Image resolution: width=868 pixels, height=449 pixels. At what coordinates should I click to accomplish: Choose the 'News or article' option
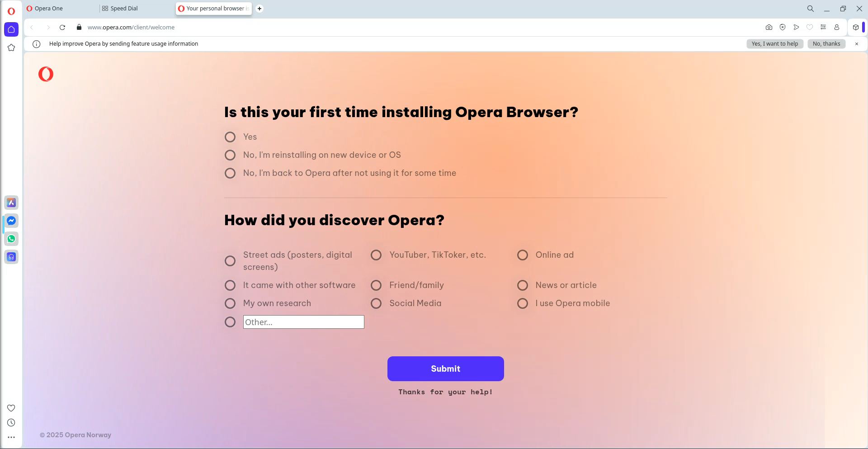pyautogui.click(x=523, y=285)
